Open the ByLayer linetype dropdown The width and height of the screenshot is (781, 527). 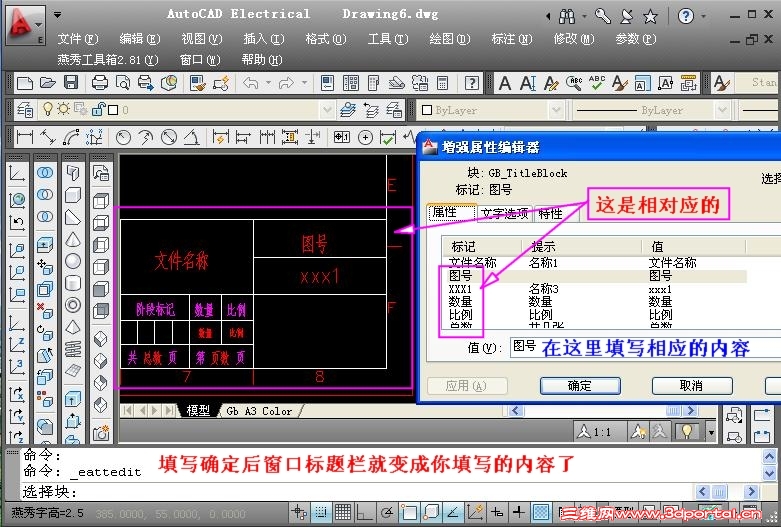pyautogui.click(x=722, y=110)
